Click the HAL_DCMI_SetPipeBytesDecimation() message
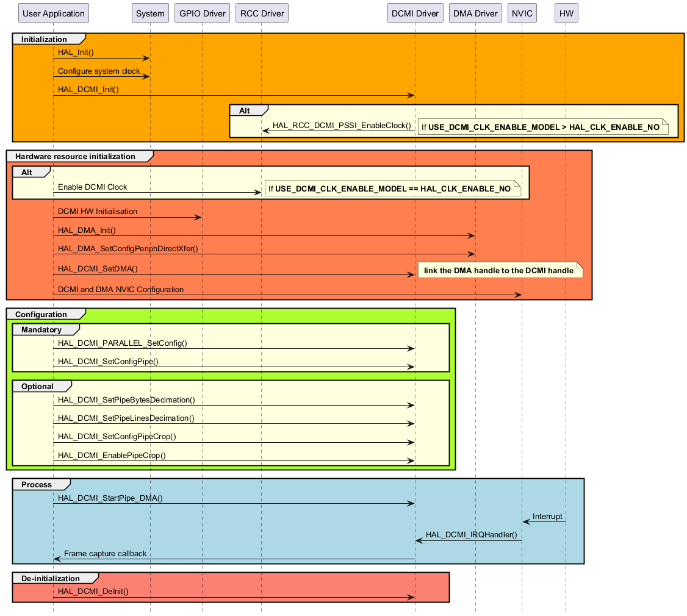Viewport: 687px width, 616px height. [x=127, y=400]
